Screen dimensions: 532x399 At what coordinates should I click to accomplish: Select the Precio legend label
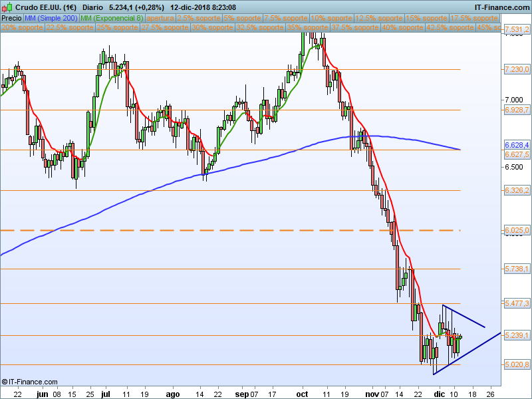pos(11,18)
